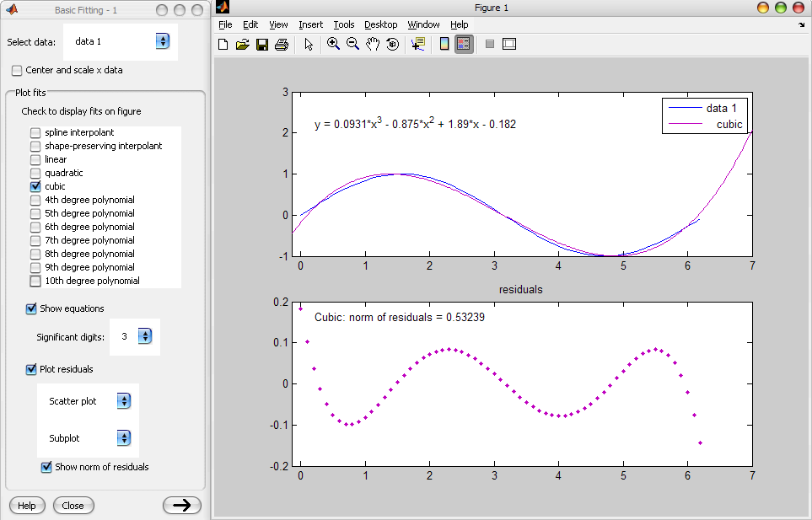Click the Insert Colorbar toolbar icon

coord(444,45)
